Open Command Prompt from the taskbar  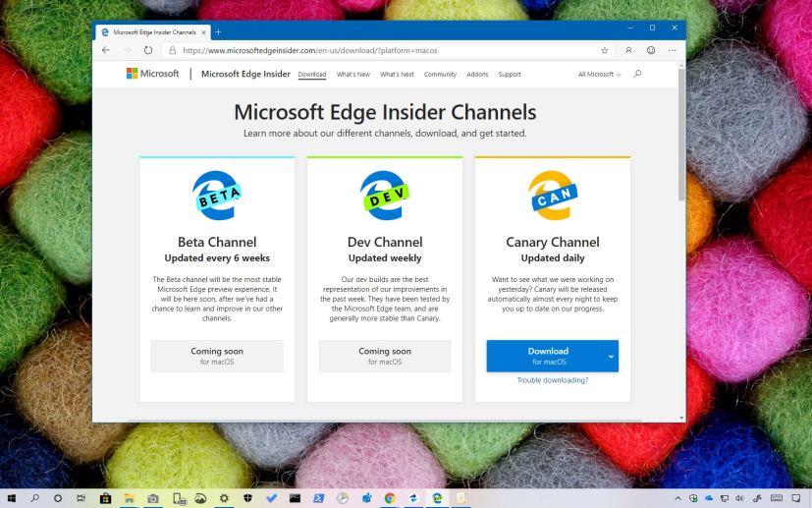295,499
